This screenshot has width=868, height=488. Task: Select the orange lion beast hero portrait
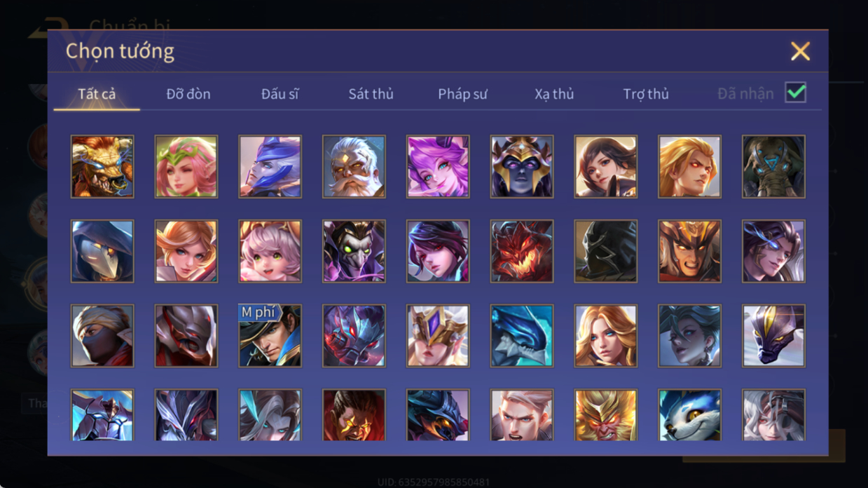102,167
